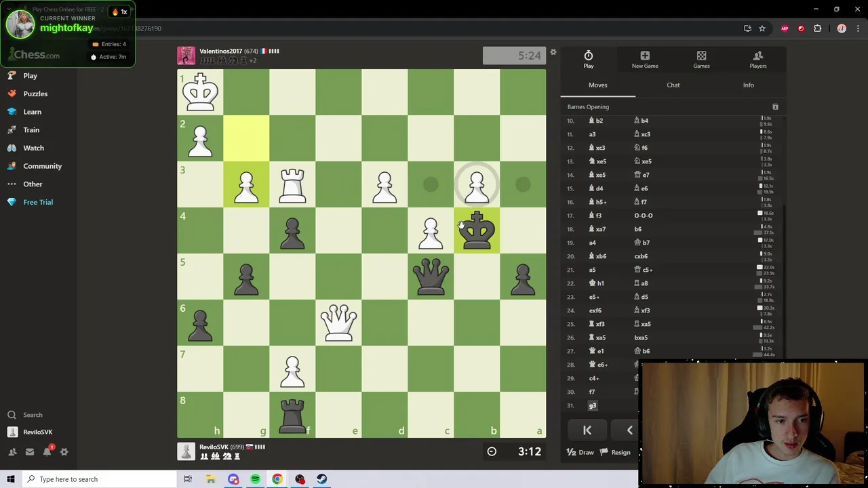Image resolution: width=868 pixels, height=488 pixels.
Task: Open Valentinos2017 opponent avatar
Action: point(186,56)
